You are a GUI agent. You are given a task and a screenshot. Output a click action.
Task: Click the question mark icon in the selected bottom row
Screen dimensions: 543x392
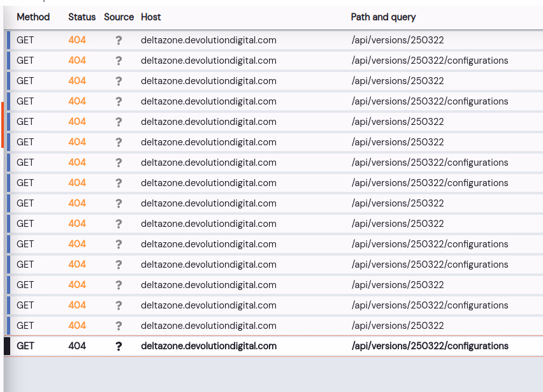click(x=119, y=346)
